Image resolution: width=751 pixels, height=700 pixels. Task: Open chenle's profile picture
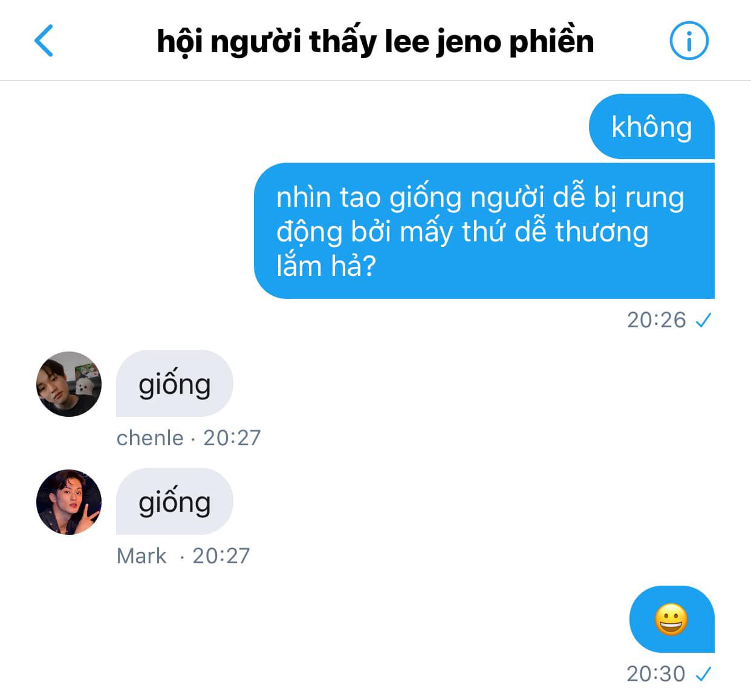69,384
